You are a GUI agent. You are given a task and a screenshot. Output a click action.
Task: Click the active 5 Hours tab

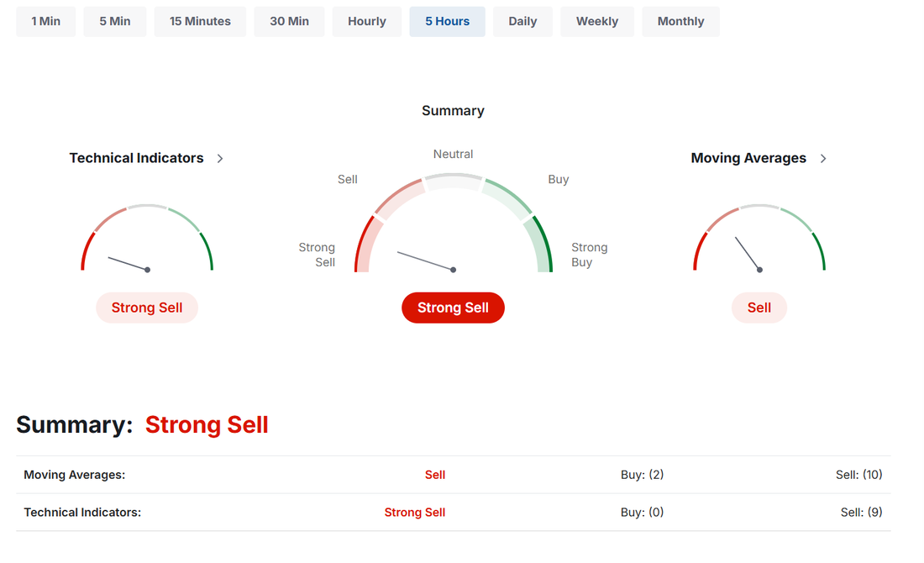point(447,22)
